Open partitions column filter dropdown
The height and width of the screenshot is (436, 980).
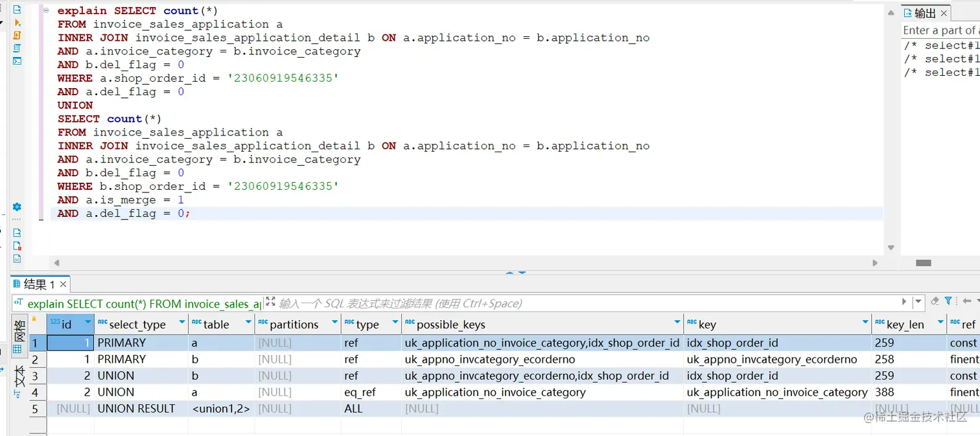335,323
